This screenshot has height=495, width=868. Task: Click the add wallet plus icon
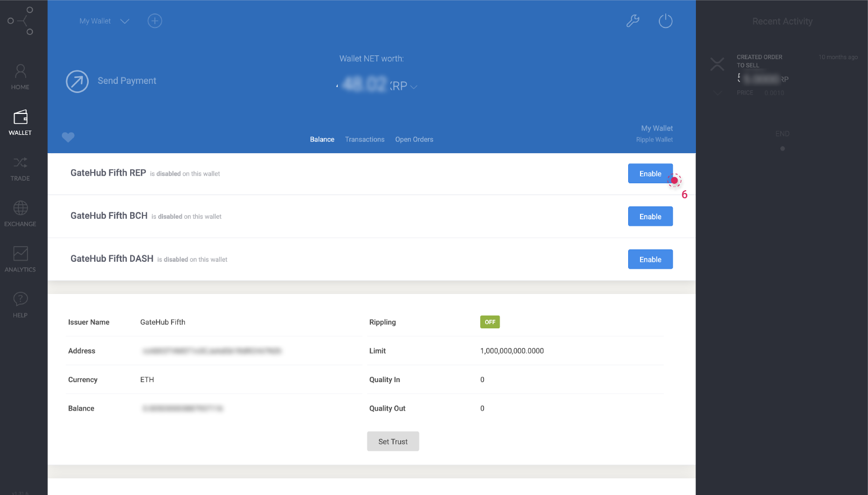[x=155, y=21]
